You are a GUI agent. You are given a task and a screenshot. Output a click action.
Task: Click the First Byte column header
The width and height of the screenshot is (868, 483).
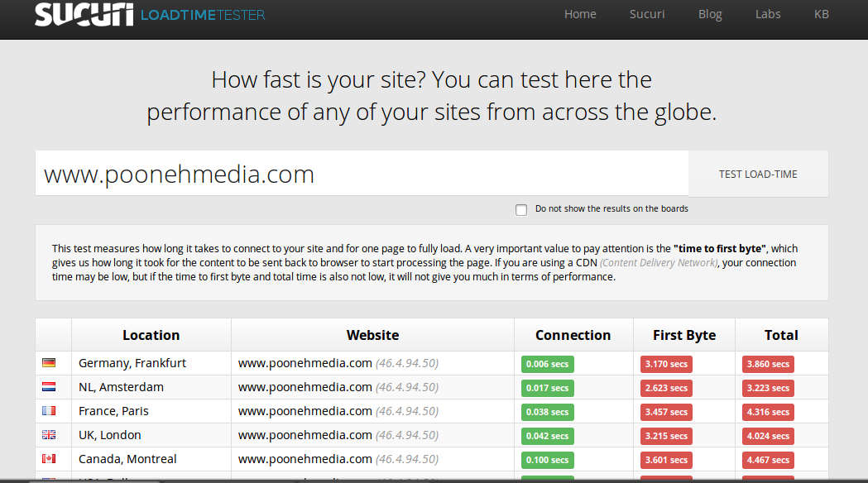[x=684, y=335]
